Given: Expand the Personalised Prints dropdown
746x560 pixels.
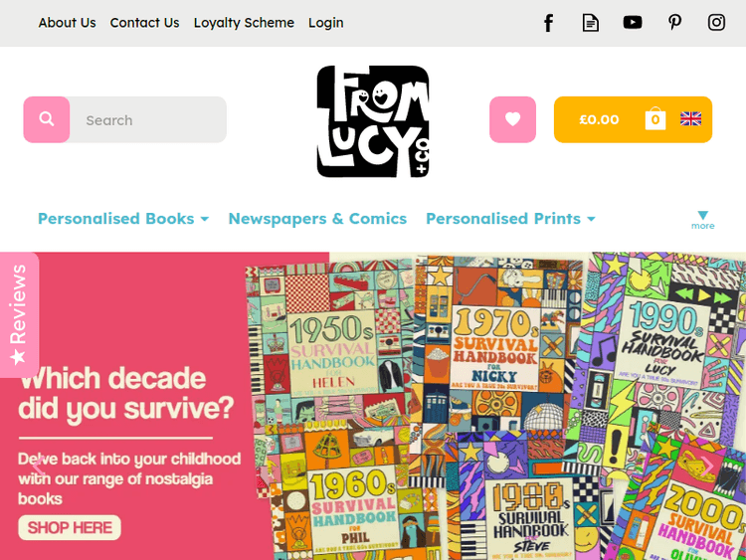Looking at the screenshot, I should tap(511, 219).
